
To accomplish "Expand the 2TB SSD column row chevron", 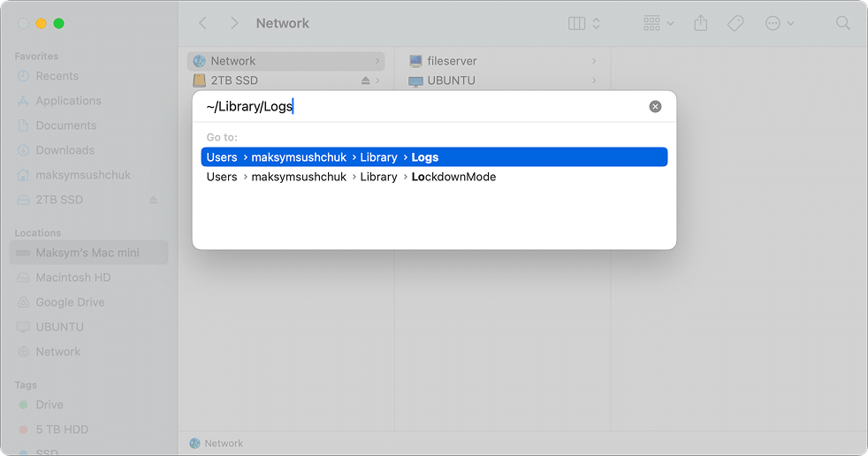I will click(x=377, y=80).
